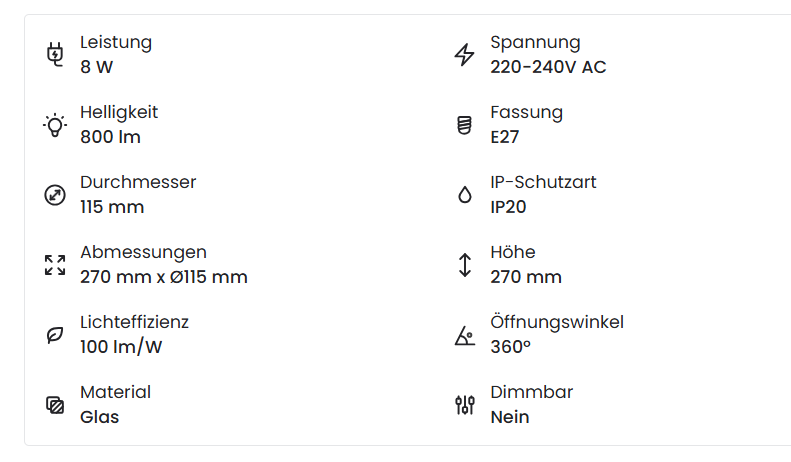The height and width of the screenshot is (462, 791).
Task: Click the 100 lm/W efficiency value
Action: coord(121,347)
